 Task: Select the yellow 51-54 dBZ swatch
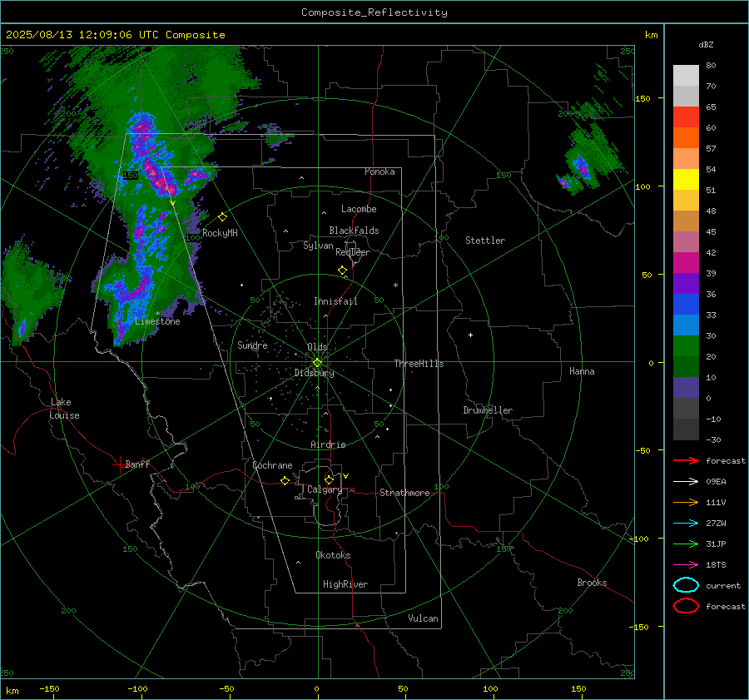(x=686, y=180)
